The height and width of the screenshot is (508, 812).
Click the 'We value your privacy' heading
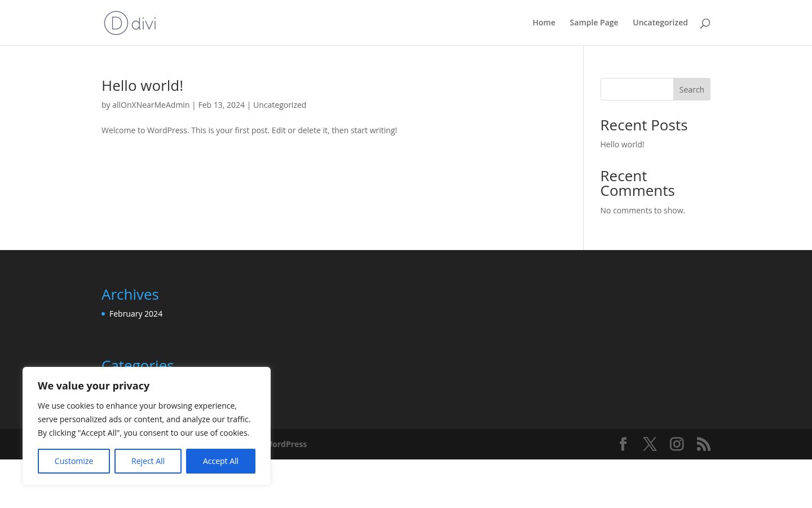[x=94, y=386]
